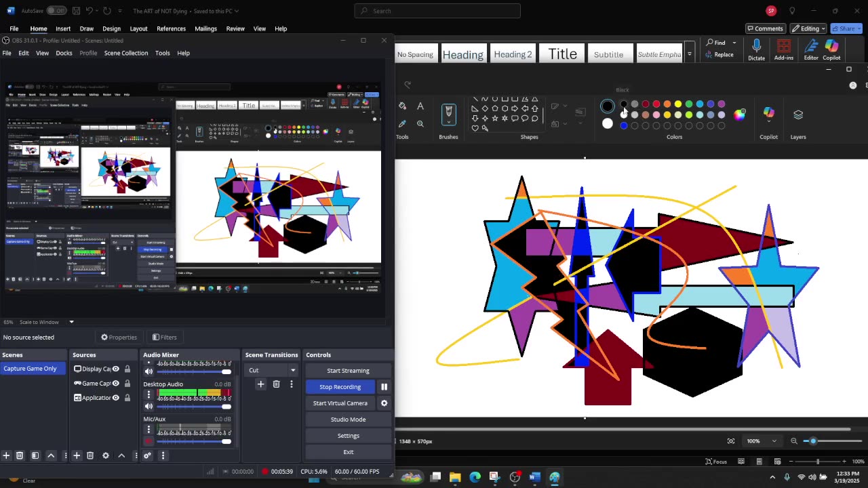Toggle visibility of Display Capture source
The height and width of the screenshot is (488, 868).
point(116,369)
